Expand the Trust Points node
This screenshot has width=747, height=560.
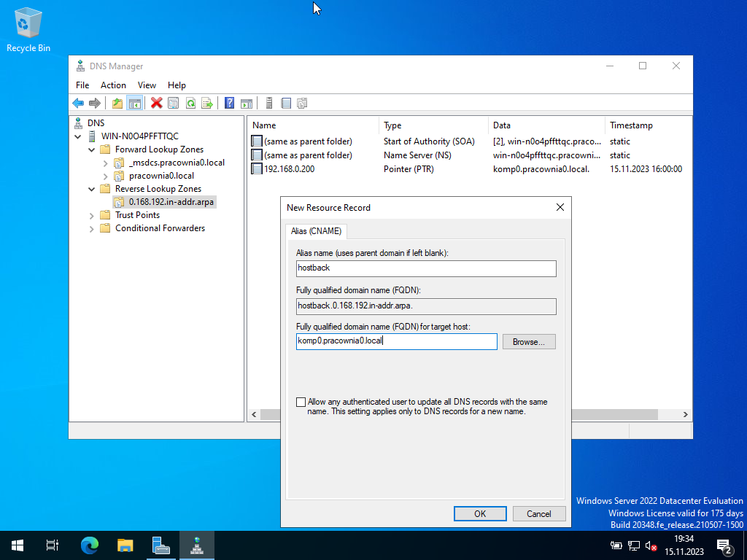[x=91, y=216]
